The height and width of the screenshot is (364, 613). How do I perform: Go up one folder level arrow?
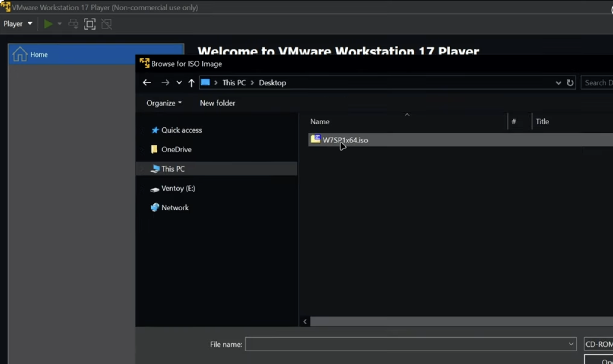191,83
